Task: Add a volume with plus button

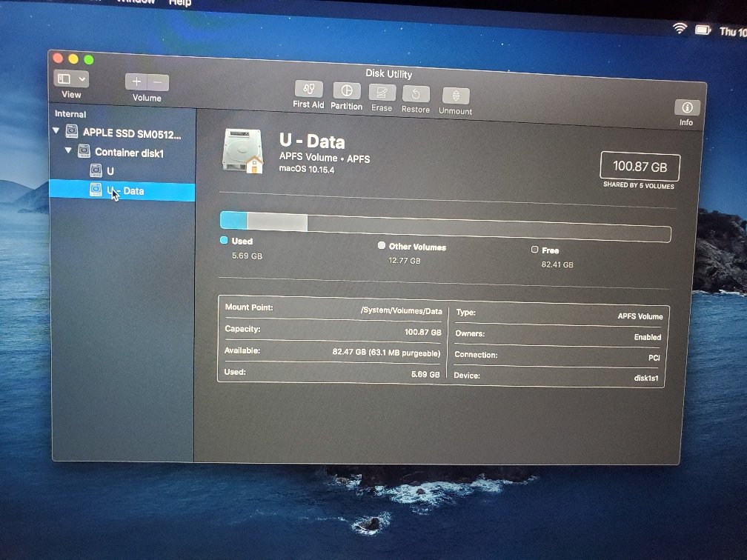Action: 136,81
